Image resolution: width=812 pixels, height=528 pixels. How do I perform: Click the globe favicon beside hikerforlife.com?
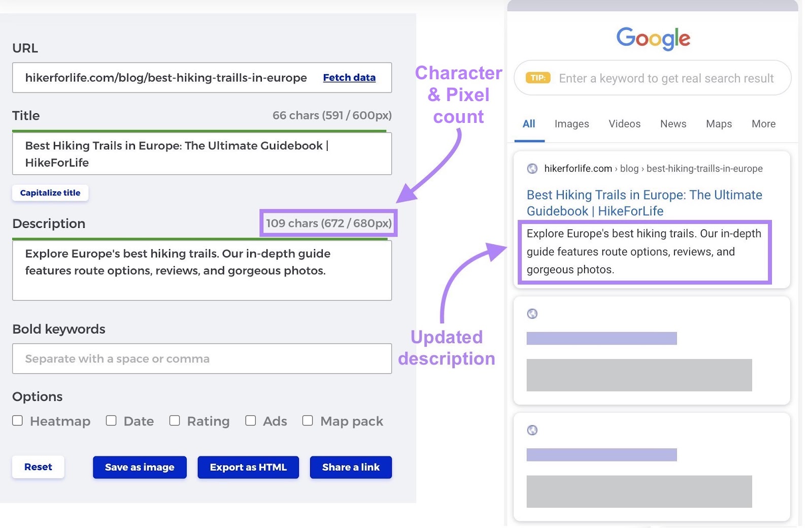pyautogui.click(x=532, y=168)
